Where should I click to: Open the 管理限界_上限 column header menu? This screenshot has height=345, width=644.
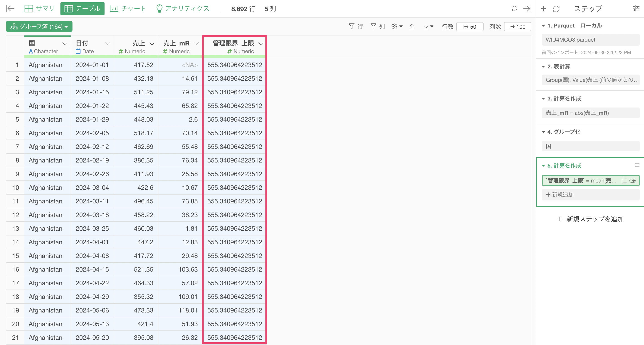pyautogui.click(x=261, y=44)
